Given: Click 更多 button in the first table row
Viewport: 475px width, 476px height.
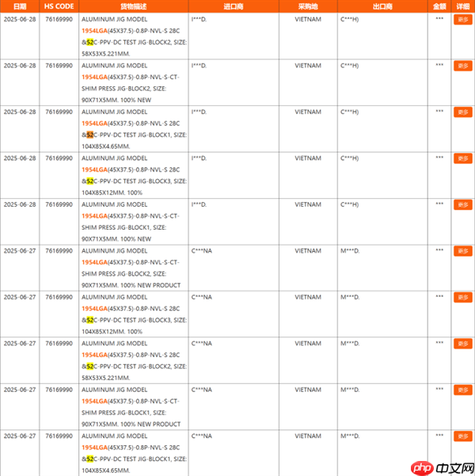Looking at the screenshot, I should point(462,20).
